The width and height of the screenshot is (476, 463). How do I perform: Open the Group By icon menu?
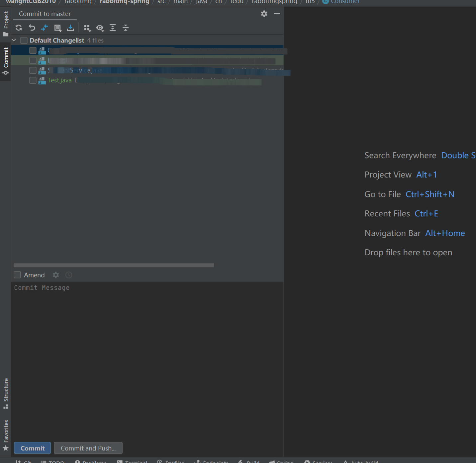87,28
